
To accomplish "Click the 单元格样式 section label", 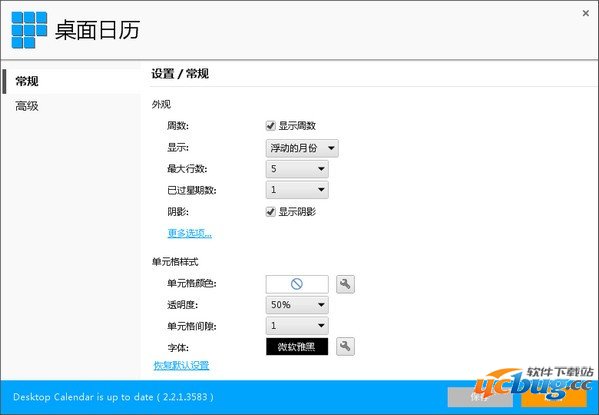I will click(x=175, y=262).
